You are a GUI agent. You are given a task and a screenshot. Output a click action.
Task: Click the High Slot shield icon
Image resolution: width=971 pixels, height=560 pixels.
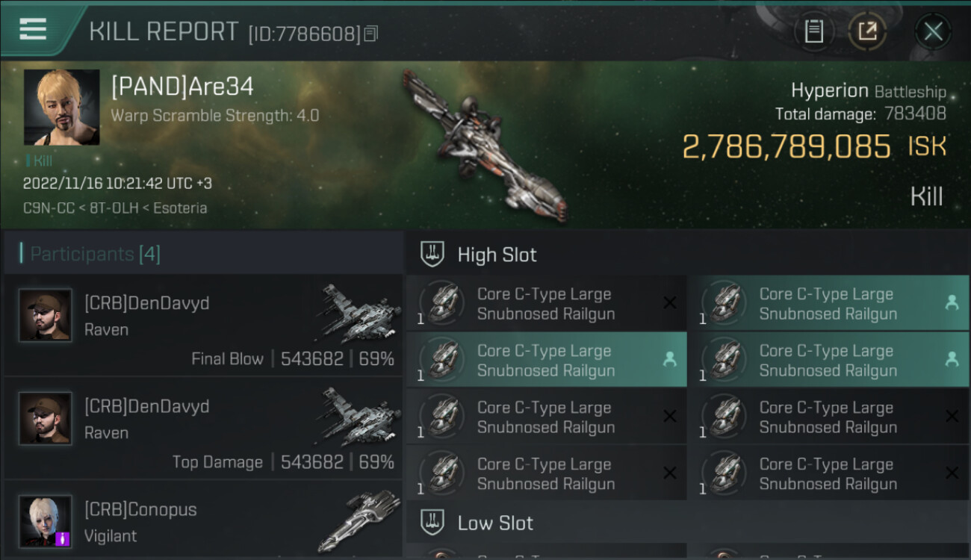433,254
